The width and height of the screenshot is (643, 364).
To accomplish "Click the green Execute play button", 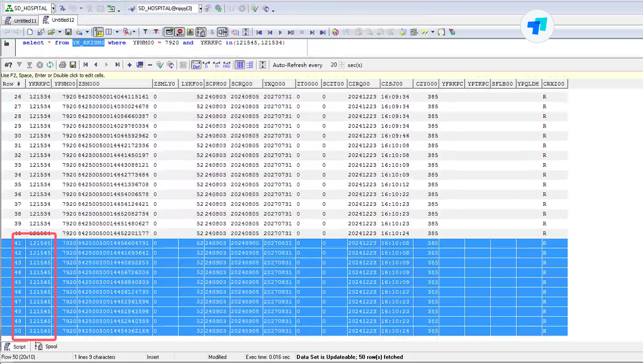I will [x=280, y=32].
